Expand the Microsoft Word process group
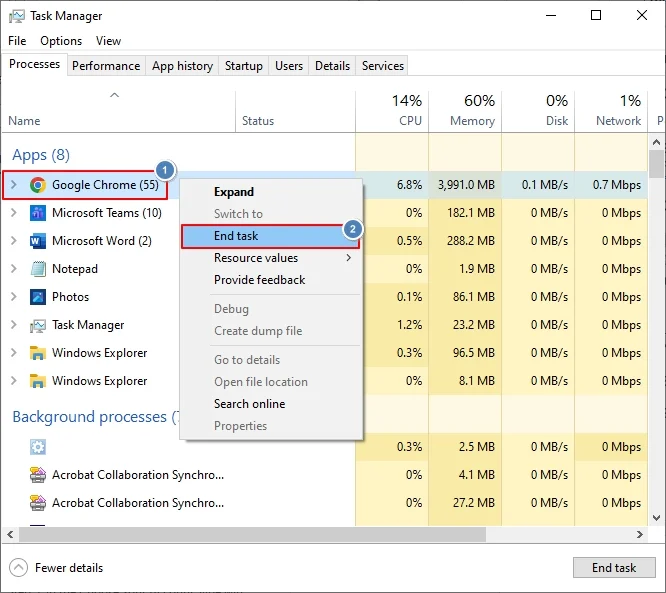 coord(13,241)
